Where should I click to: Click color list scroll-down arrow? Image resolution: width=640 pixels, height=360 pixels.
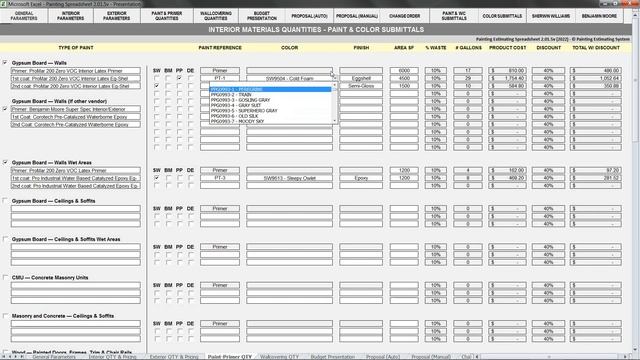[335, 121]
